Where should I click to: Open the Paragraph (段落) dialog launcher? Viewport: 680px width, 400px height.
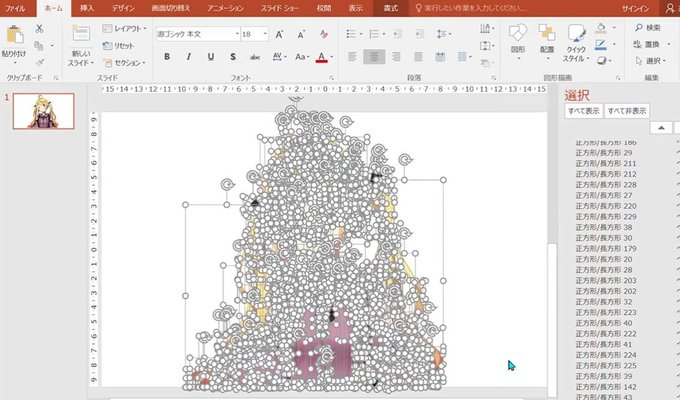[x=494, y=78]
